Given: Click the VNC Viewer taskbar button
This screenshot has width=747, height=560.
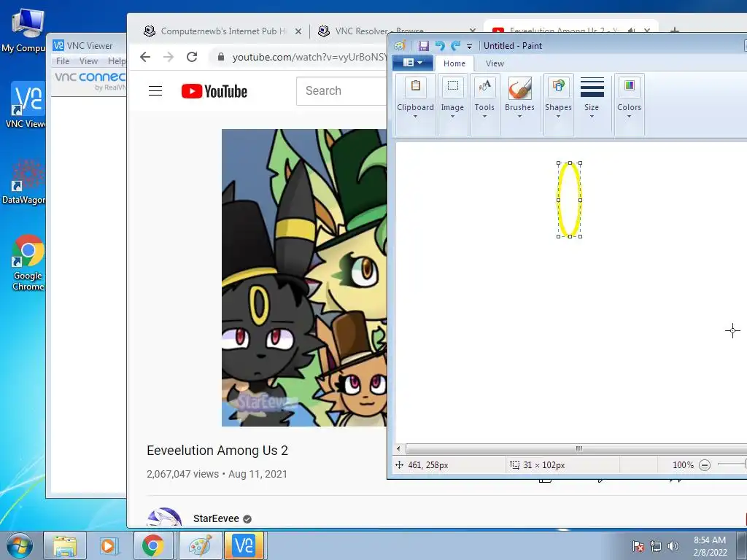Looking at the screenshot, I should (x=244, y=545).
